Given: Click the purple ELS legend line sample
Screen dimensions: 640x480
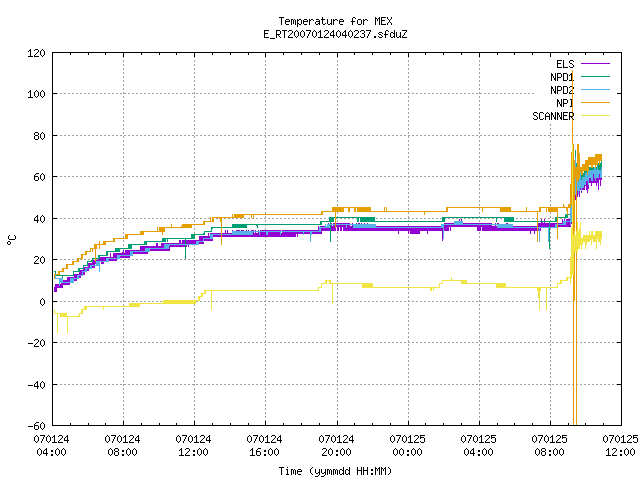Looking at the screenshot, I should (595, 64).
